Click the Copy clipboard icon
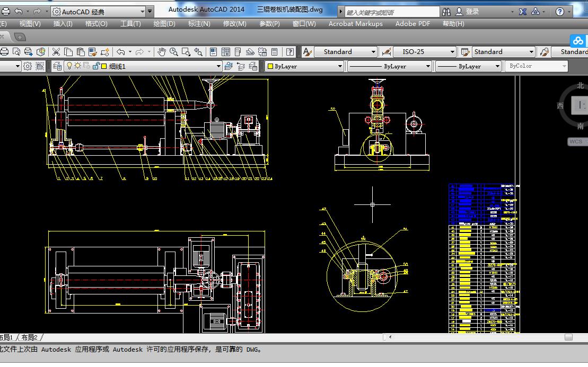Screen dimensions: 588x367 click(x=68, y=52)
